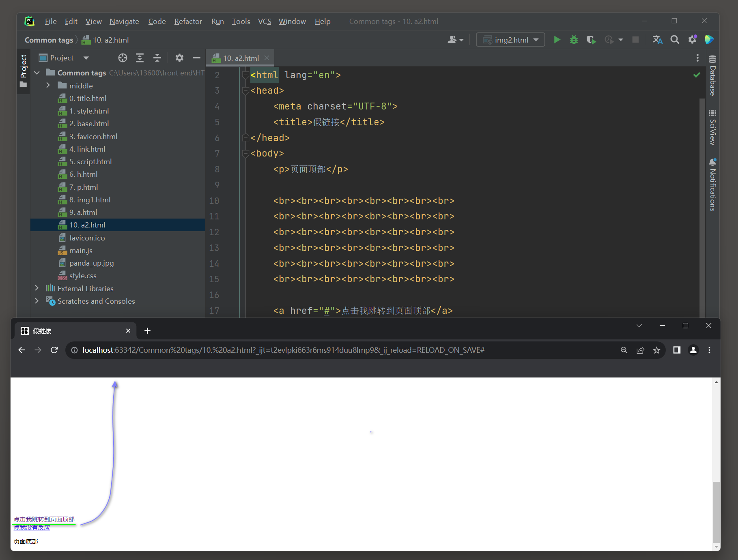
Task: Open profiler dropdown arrow next to run icon
Action: coord(621,40)
